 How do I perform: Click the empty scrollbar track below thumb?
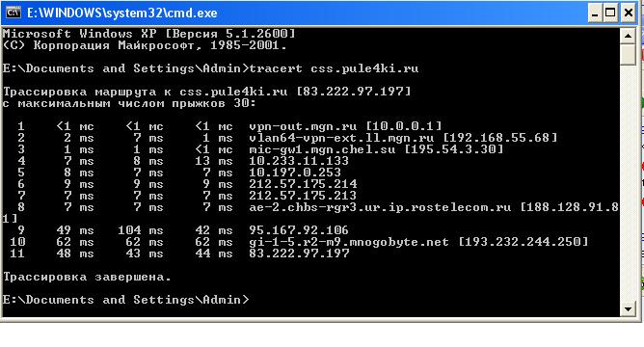coord(628,183)
